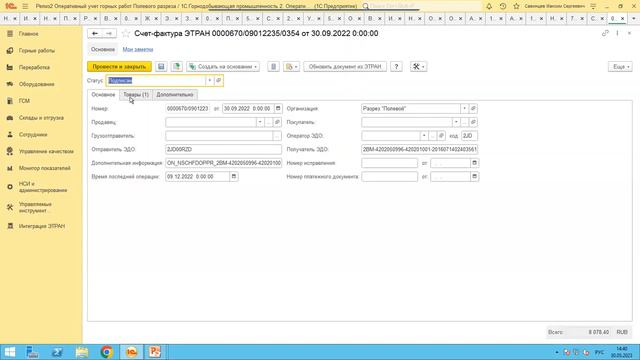Open calendar for Время последней операции
The width and height of the screenshot is (640, 360).
tap(234, 177)
